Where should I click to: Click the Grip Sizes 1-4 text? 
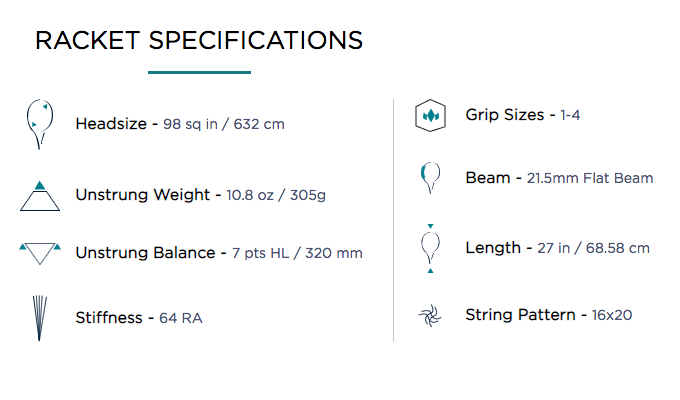(523, 115)
